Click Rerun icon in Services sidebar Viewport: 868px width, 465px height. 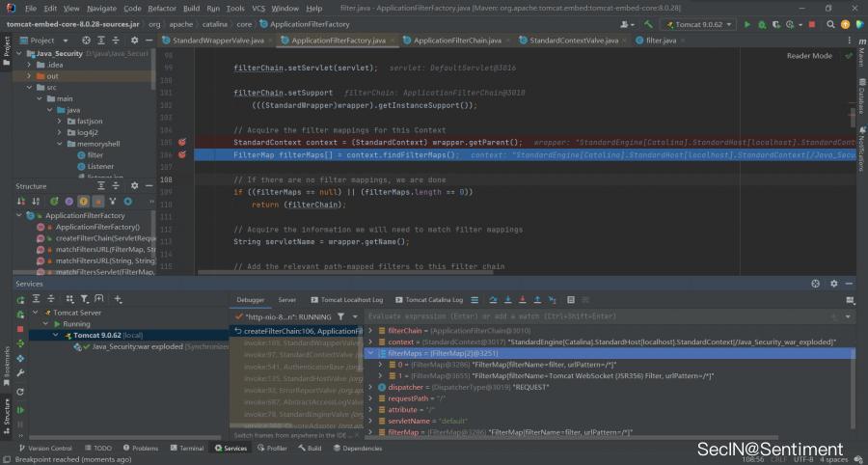[x=20, y=300]
